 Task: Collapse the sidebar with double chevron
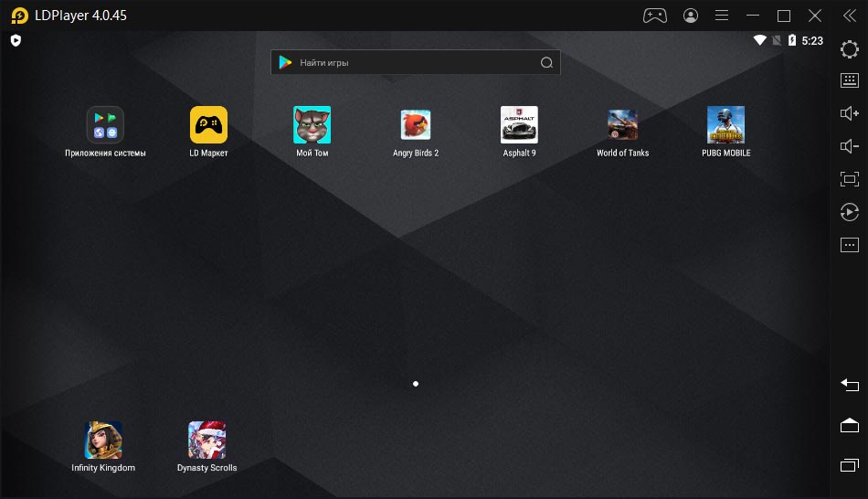(850, 16)
